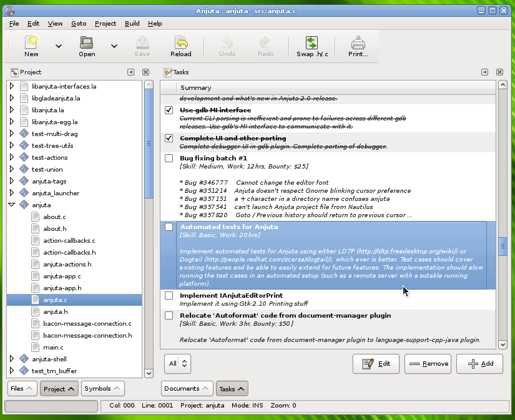Collapse the anjuta tree node
The width and height of the screenshot is (515, 420).
pyautogui.click(x=12, y=205)
